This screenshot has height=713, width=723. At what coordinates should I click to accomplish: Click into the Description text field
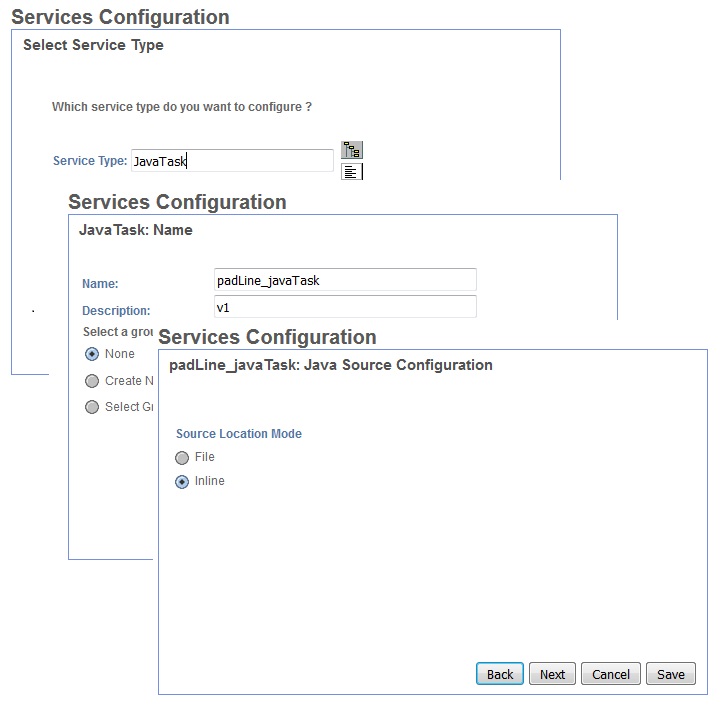345,307
